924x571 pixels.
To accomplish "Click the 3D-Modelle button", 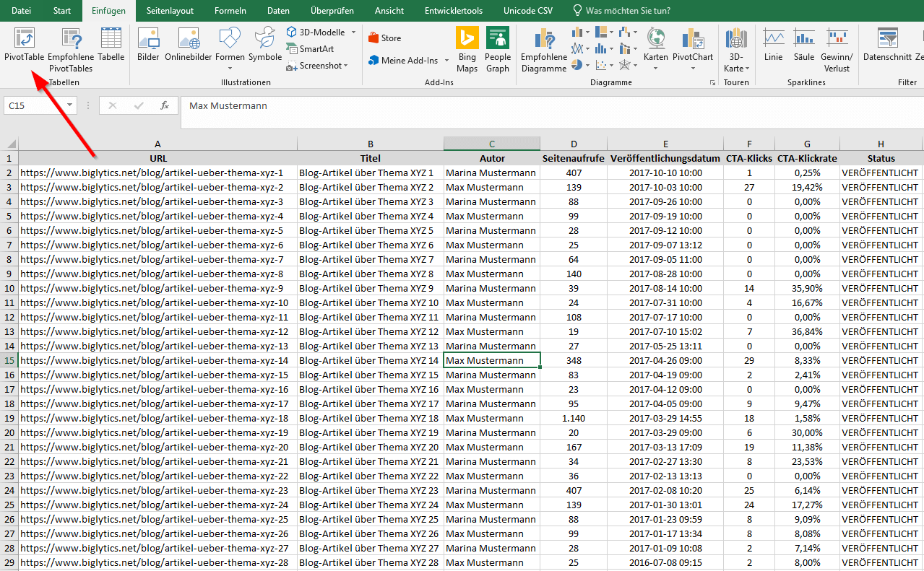I will pos(315,32).
